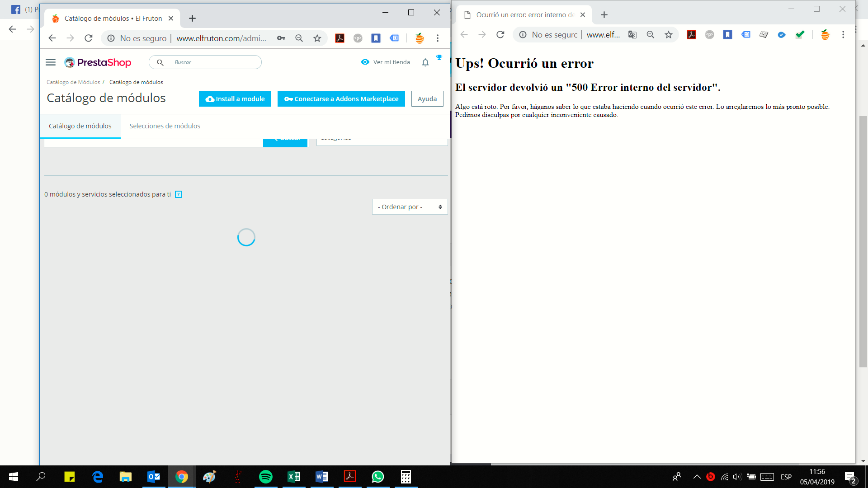The height and width of the screenshot is (488, 868).
Task: Click Ver mi tienda eye link
Action: coord(386,62)
